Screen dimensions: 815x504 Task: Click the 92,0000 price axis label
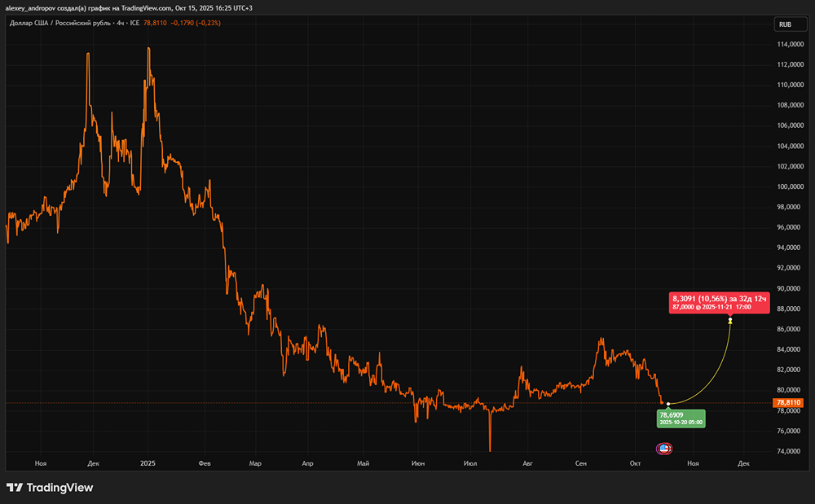(x=790, y=268)
